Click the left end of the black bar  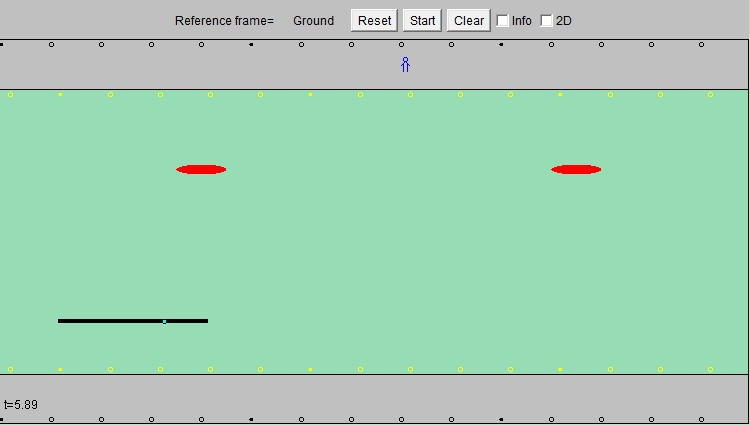(60, 321)
